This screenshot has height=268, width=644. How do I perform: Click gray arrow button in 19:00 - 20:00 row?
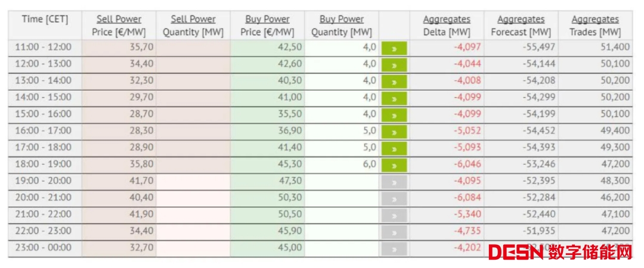394,182
